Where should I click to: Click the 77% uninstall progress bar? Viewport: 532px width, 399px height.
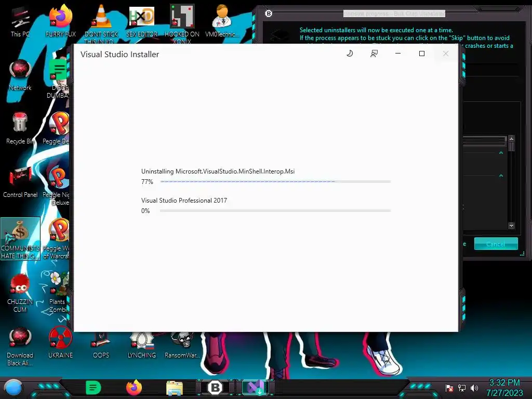(x=275, y=181)
